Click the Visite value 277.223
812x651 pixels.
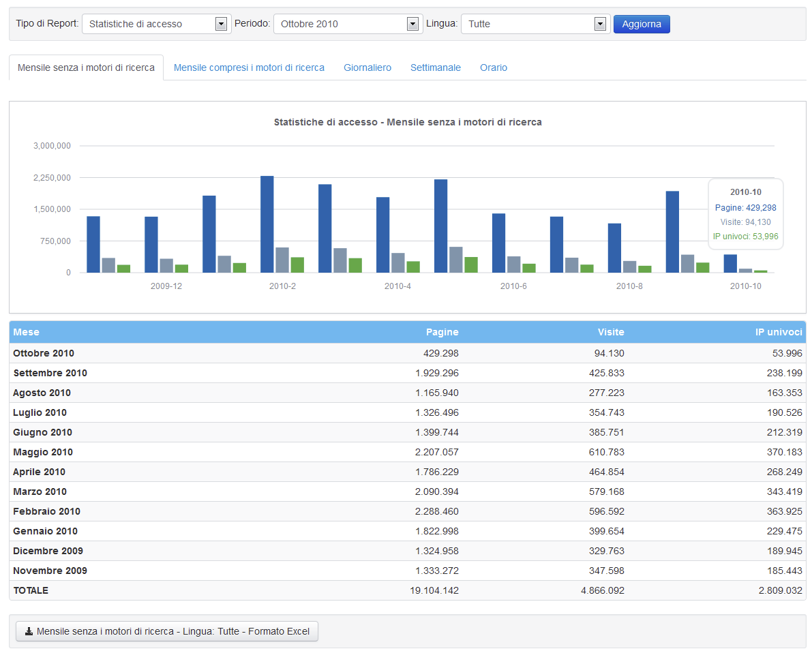pos(606,393)
